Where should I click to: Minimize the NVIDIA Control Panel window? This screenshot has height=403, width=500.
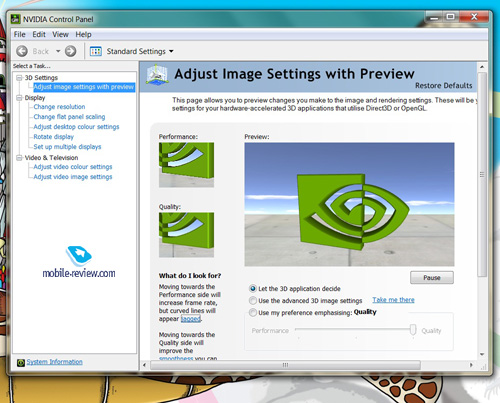[434, 17]
